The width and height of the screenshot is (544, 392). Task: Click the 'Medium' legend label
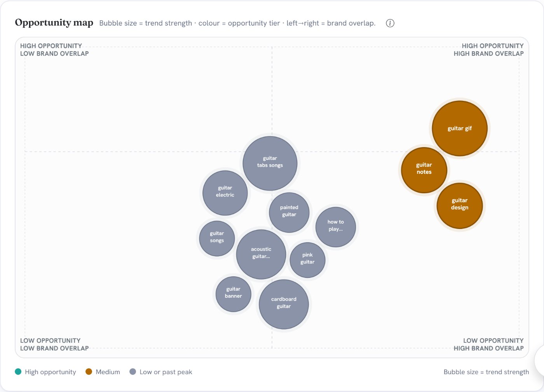click(x=108, y=372)
